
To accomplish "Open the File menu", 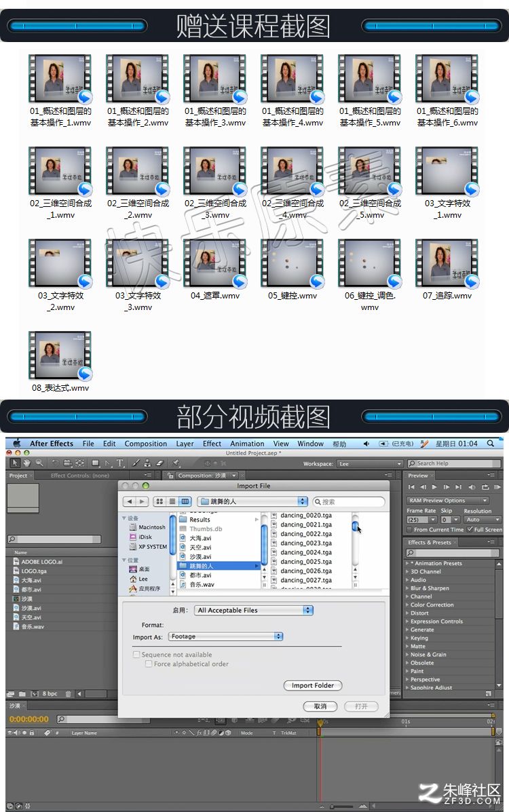I will pyautogui.click(x=88, y=444).
